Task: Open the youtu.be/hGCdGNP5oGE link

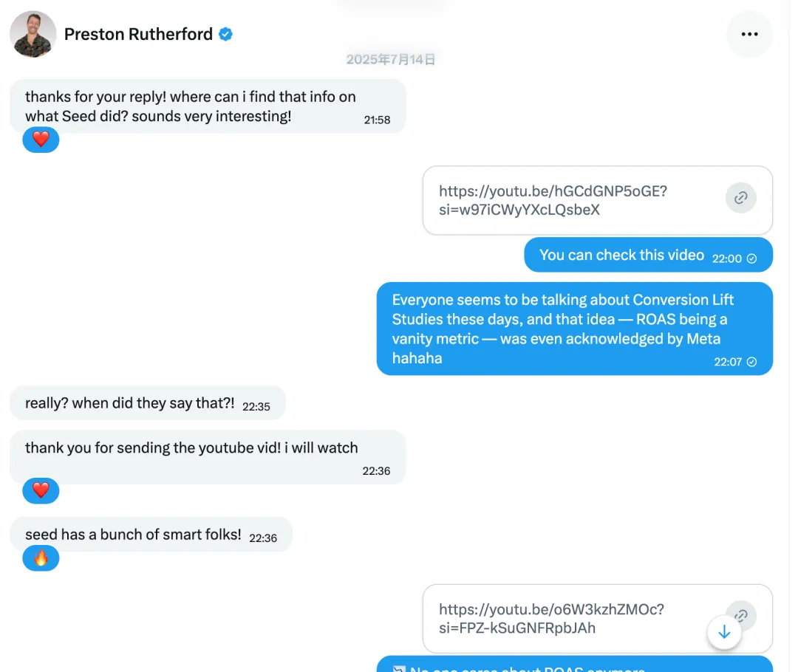Action: [553, 200]
